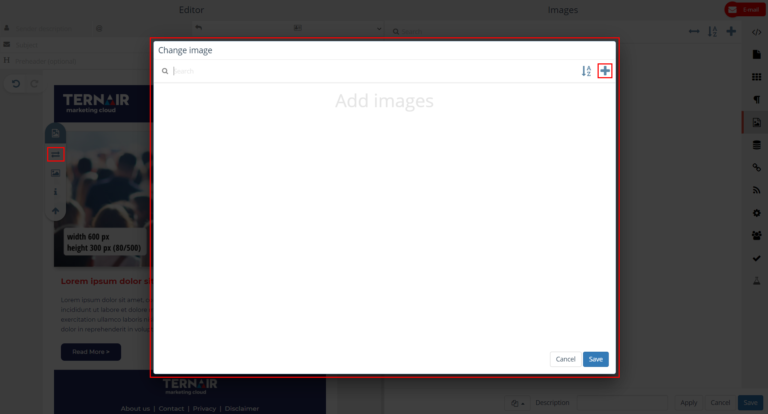Screen dimensions: 768x414
Task: Open the database icon in right sidebar
Action: (x=757, y=145)
